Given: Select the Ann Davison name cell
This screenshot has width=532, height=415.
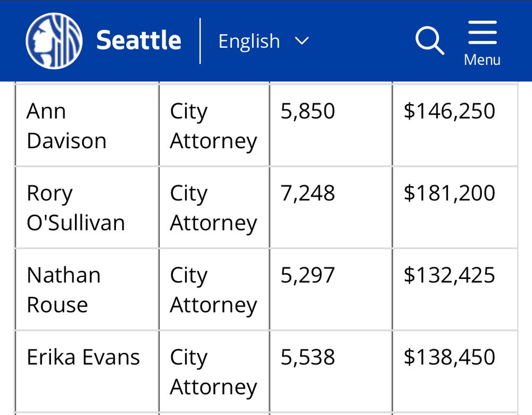Looking at the screenshot, I should tap(87, 125).
